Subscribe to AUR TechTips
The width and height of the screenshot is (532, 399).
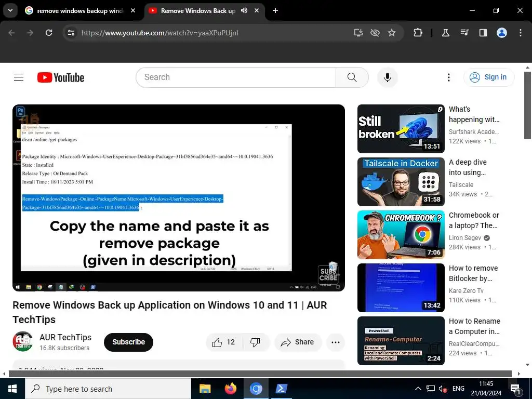pyautogui.click(x=129, y=342)
